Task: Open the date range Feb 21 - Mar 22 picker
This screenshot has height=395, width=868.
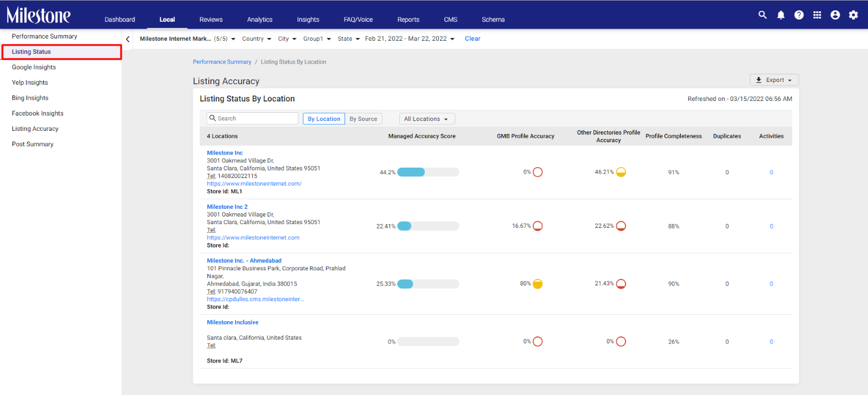Action: 410,39
